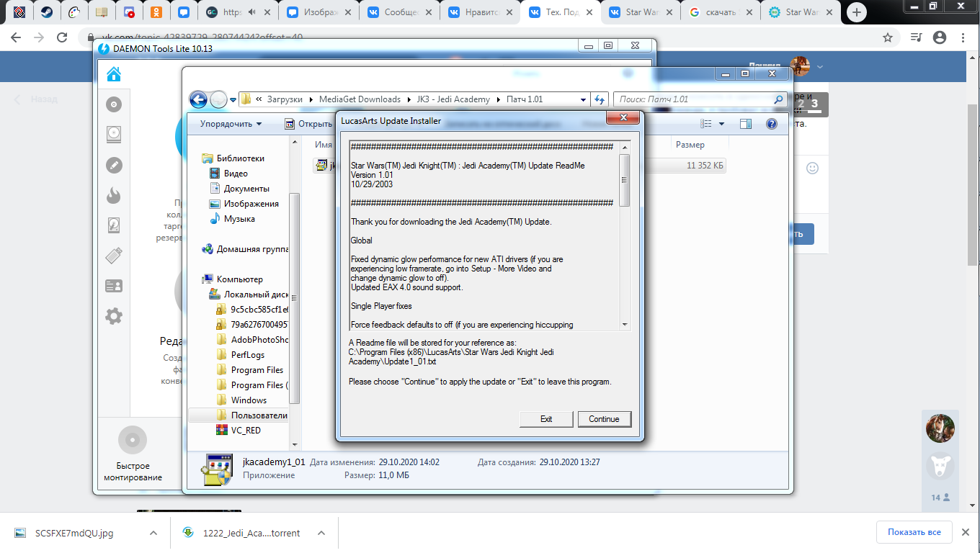Click the Explorer search field for Патч 1.01
The height and width of the screenshot is (553, 980).
[699, 99]
